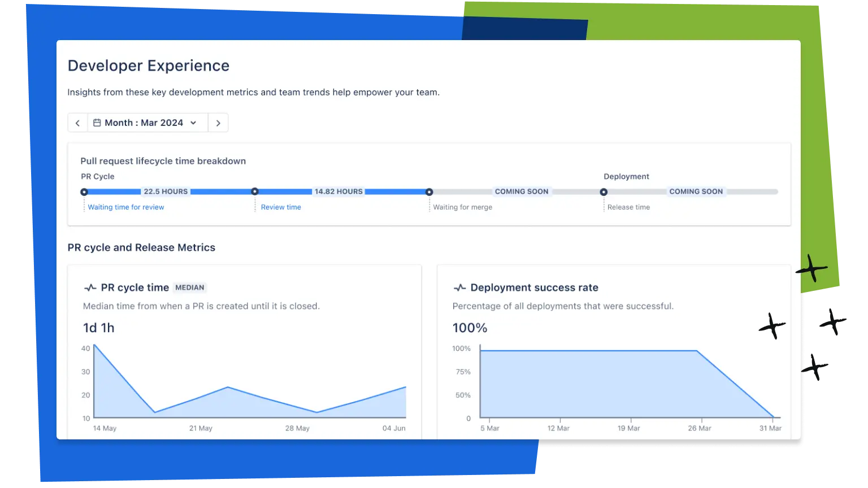Click the Developer Experience page heading
This screenshot has height=488, width=868.
149,66
